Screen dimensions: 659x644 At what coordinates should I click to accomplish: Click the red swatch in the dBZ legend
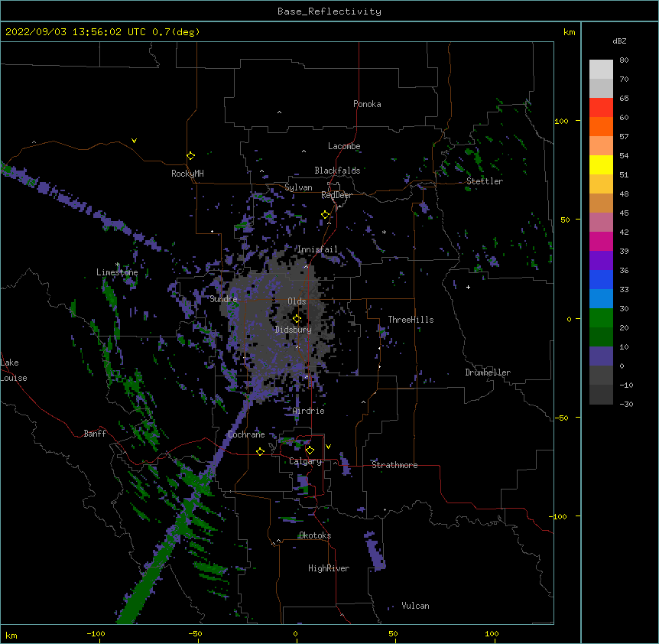[x=601, y=108]
